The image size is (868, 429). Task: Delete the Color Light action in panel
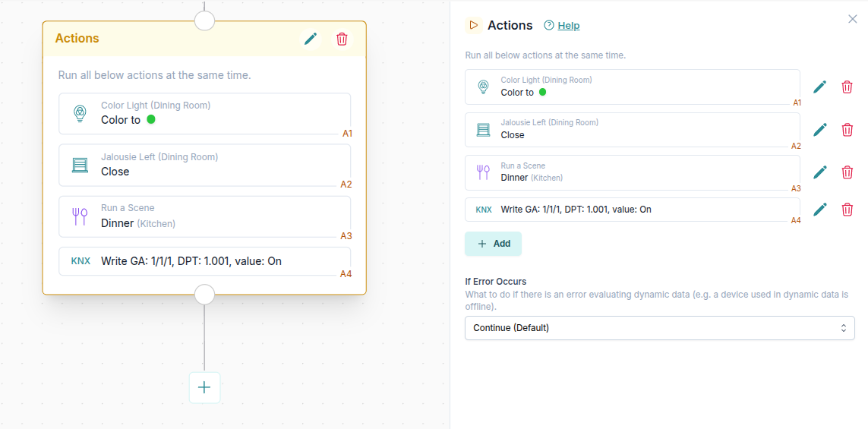[847, 87]
